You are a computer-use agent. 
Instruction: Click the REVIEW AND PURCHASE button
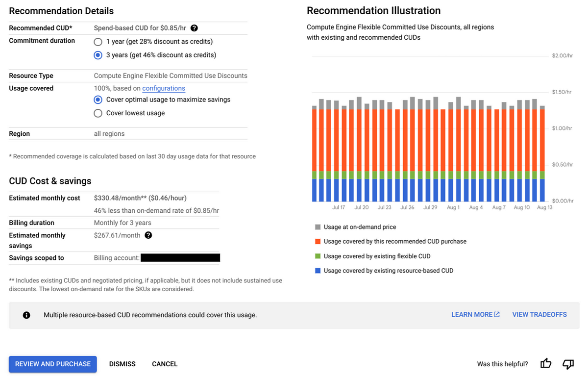click(52, 364)
